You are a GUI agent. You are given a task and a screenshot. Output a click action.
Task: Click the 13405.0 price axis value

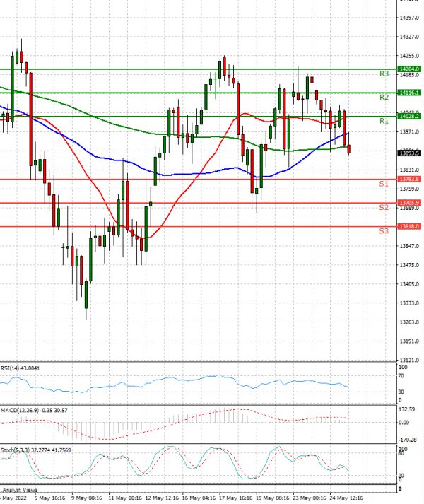[x=409, y=284]
